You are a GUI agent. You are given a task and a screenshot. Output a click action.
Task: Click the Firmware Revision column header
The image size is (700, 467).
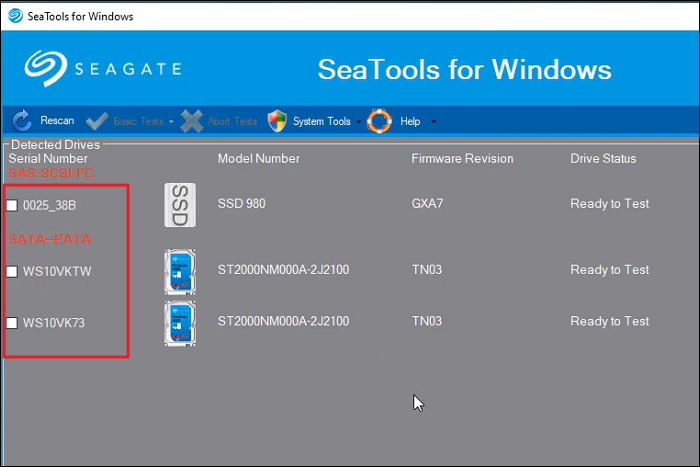point(462,158)
